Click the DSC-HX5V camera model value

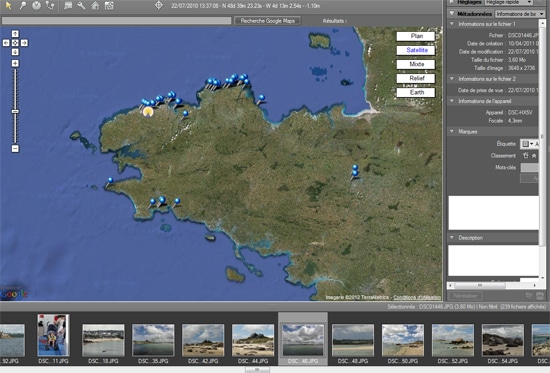pyautogui.click(x=520, y=112)
